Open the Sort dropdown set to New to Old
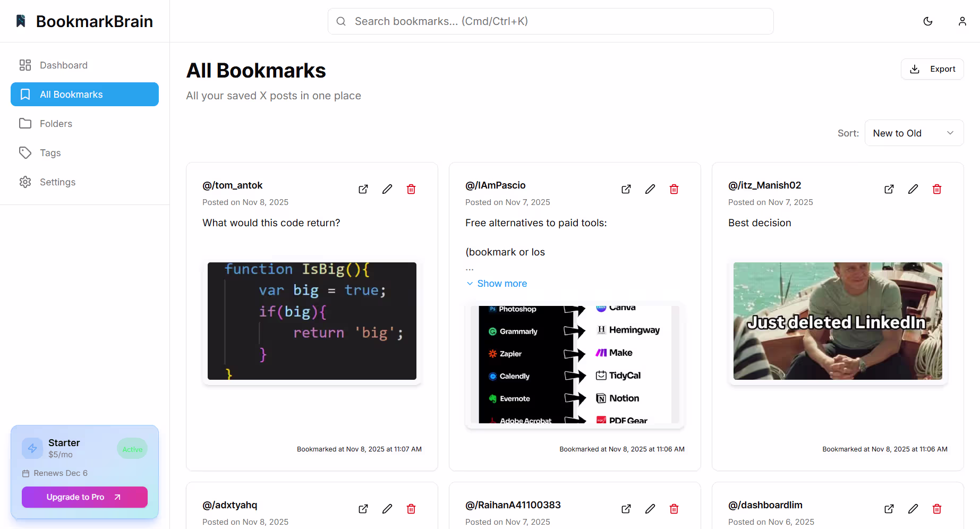980x529 pixels. tap(914, 133)
